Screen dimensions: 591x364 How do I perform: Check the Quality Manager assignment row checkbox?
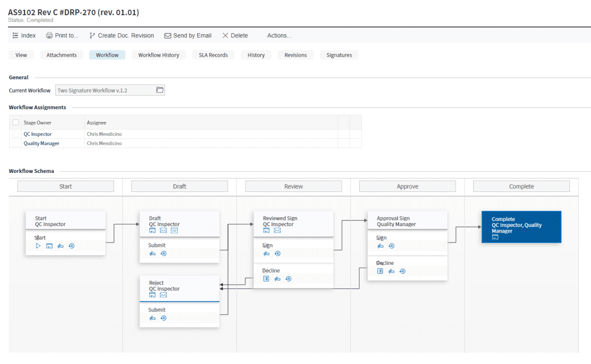tap(15, 143)
